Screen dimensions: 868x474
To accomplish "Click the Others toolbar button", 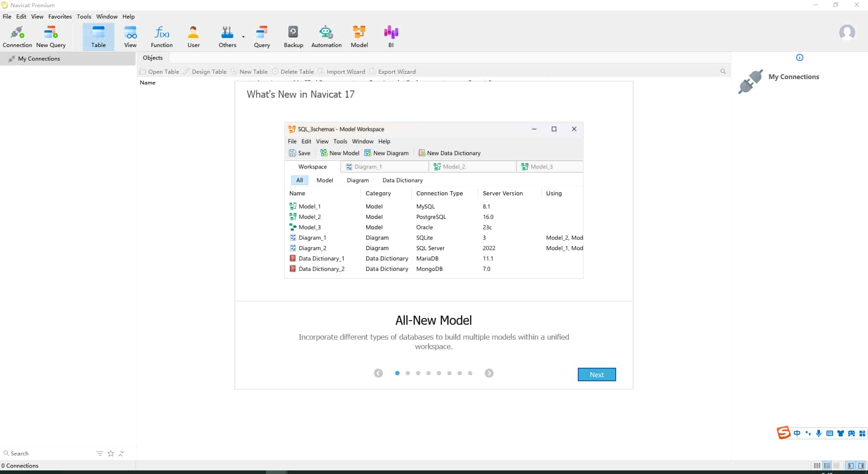I will pyautogui.click(x=227, y=37).
